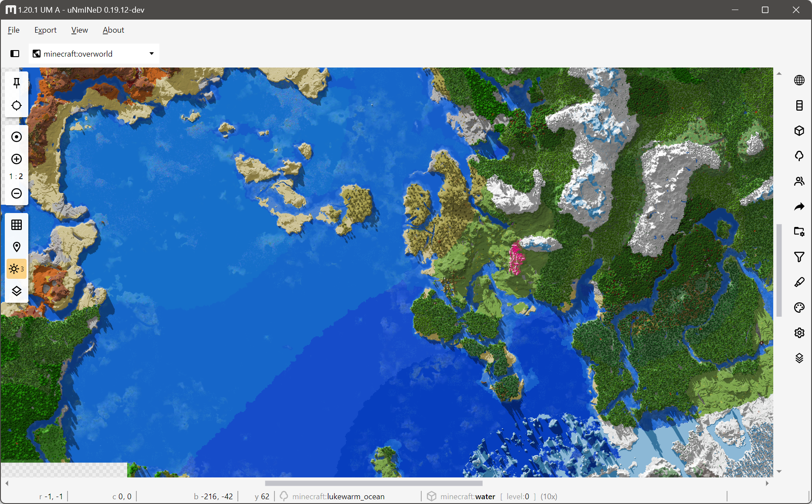812x504 pixels.
Task: Zoom out with the minus button
Action: click(x=16, y=193)
